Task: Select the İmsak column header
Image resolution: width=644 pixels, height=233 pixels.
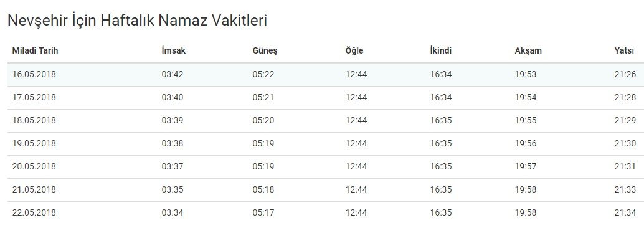Action: tap(173, 51)
